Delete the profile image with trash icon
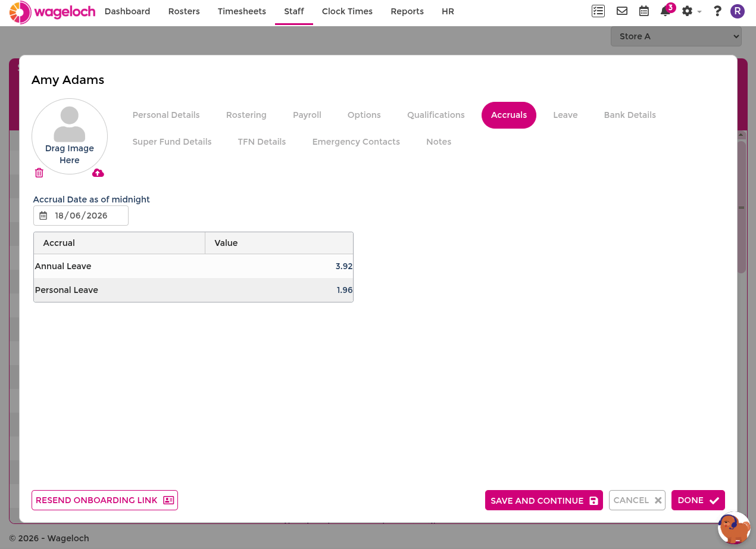The width and height of the screenshot is (756, 549). coord(39,173)
